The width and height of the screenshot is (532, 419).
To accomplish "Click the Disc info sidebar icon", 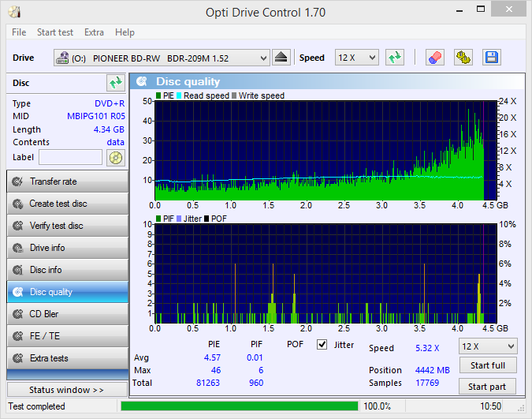I will (17, 270).
